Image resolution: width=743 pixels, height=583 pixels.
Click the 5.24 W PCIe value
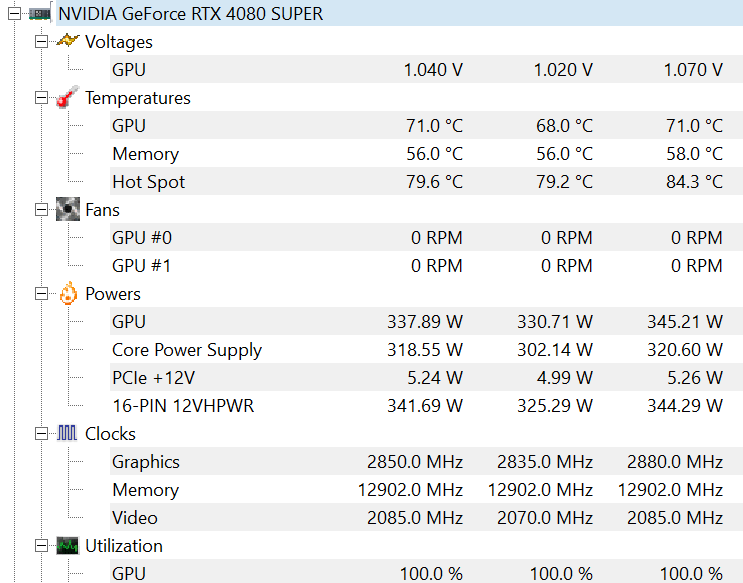[x=435, y=377]
